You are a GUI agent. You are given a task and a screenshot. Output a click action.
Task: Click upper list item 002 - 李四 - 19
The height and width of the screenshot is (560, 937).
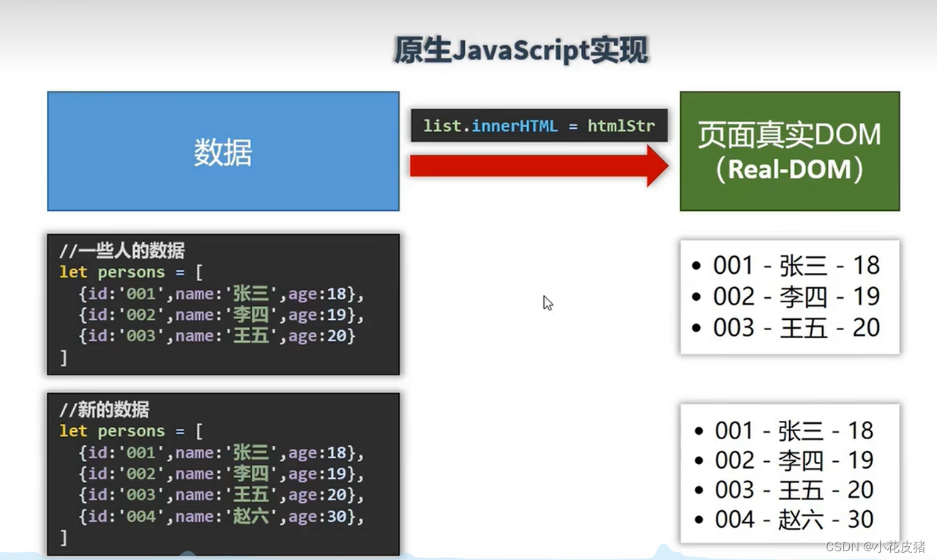coord(785,296)
